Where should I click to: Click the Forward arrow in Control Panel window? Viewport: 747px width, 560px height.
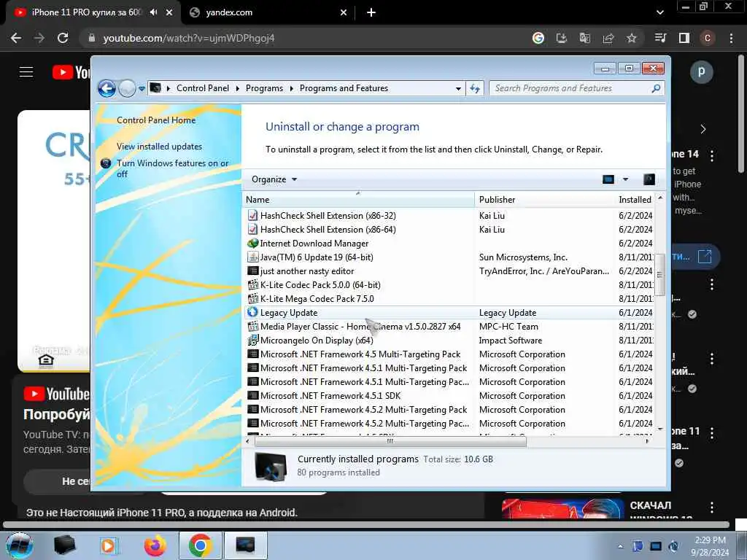pyautogui.click(x=127, y=88)
